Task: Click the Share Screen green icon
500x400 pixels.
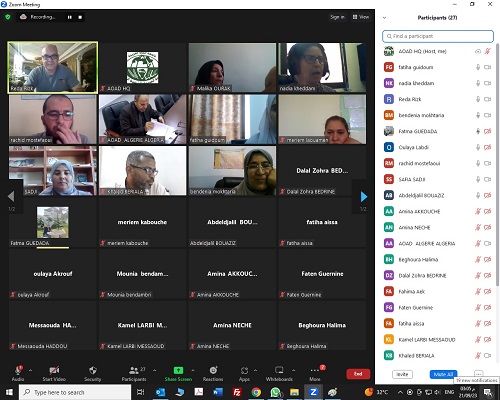Action: (x=178, y=370)
